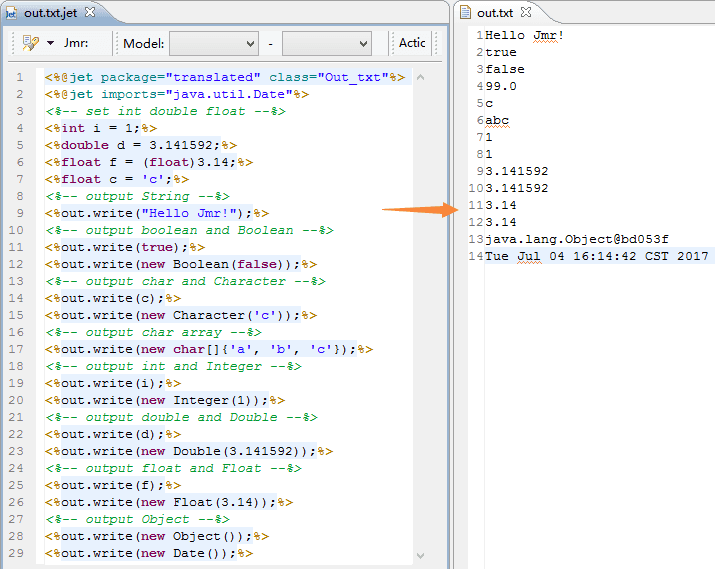Click the out.write(new Date()) line
The image size is (715, 569).
pos(149,553)
